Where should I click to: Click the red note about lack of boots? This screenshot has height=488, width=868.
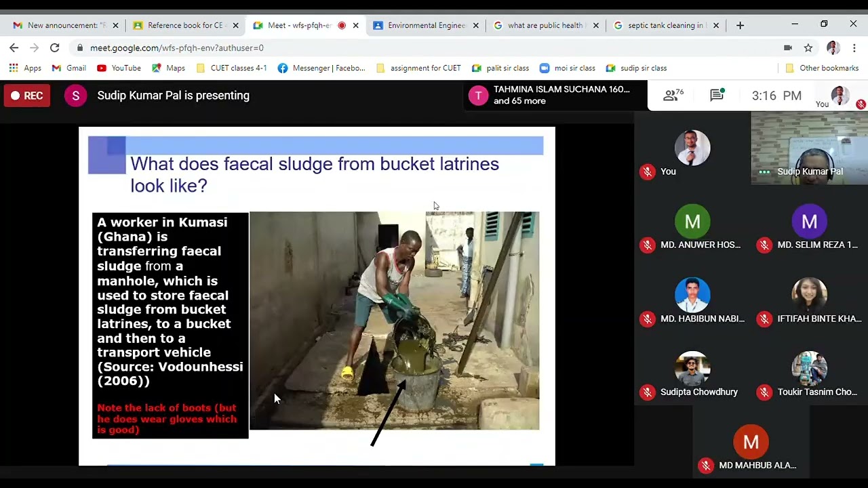click(x=167, y=418)
